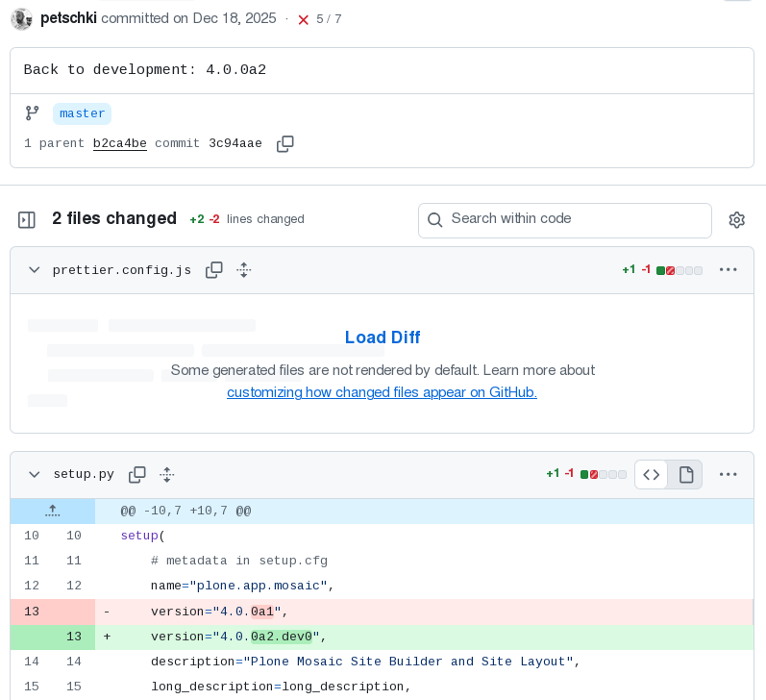
Task: Open the master branch label
Action: pyautogui.click(x=82, y=113)
